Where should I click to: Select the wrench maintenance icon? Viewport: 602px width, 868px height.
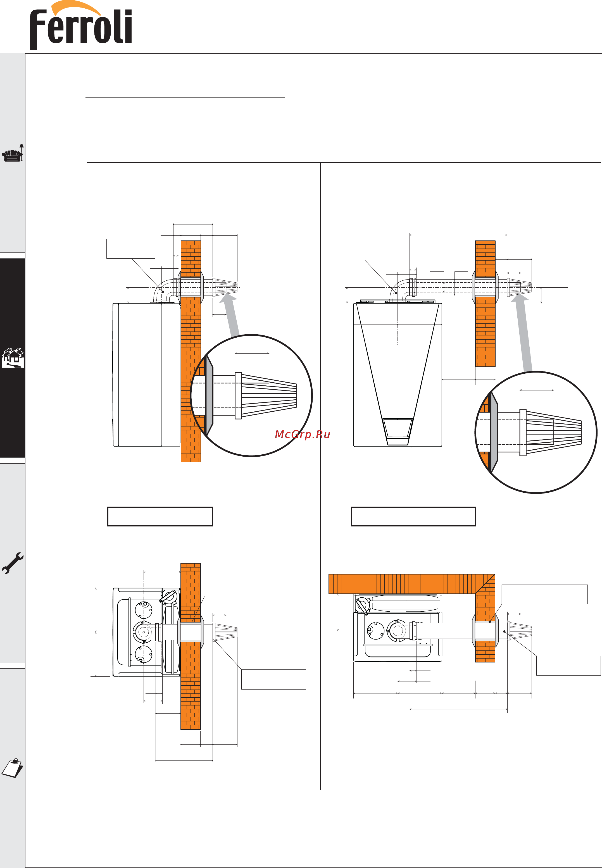[x=13, y=563]
